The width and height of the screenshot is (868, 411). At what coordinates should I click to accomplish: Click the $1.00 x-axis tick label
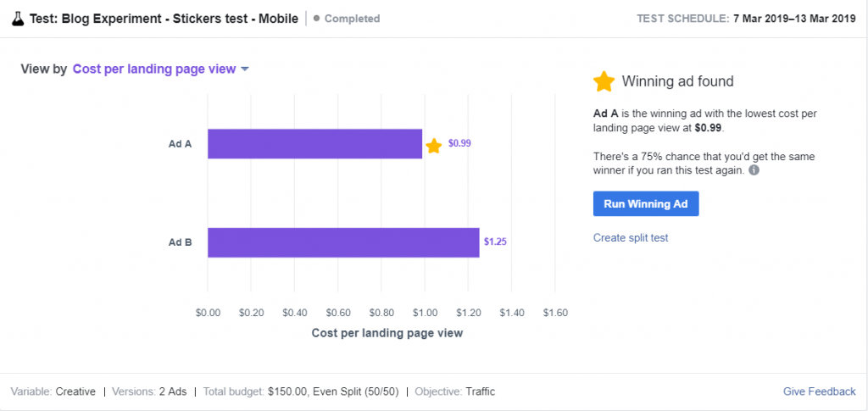(426, 313)
